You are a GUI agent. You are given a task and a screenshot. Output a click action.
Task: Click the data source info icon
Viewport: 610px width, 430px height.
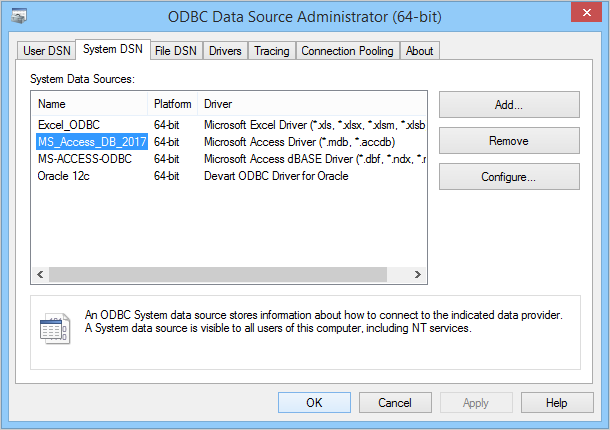(53, 327)
